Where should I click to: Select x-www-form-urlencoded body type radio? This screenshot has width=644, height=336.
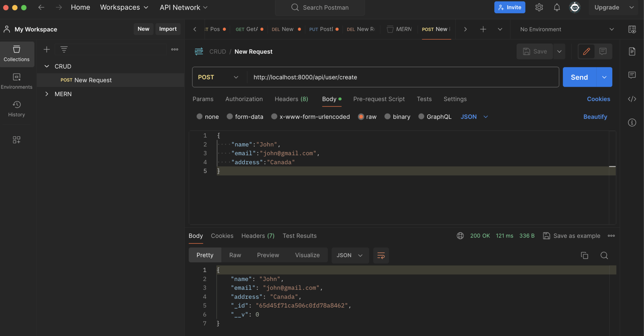click(x=274, y=116)
